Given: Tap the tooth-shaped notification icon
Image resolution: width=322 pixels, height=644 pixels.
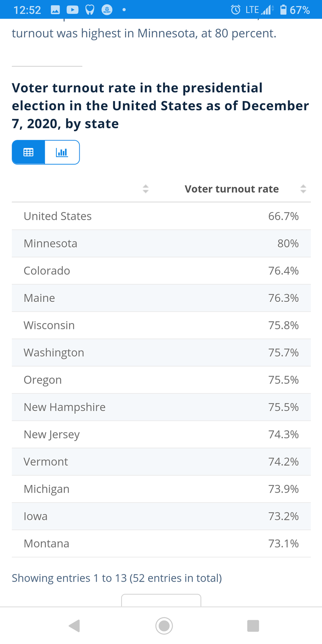Looking at the screenshot, I should pos(90,10).
